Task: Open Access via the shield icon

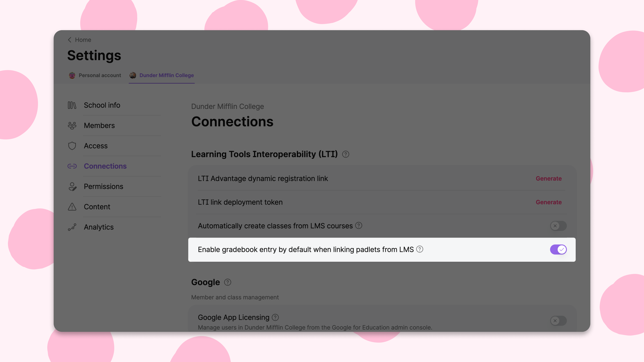Action: point(72,146)
